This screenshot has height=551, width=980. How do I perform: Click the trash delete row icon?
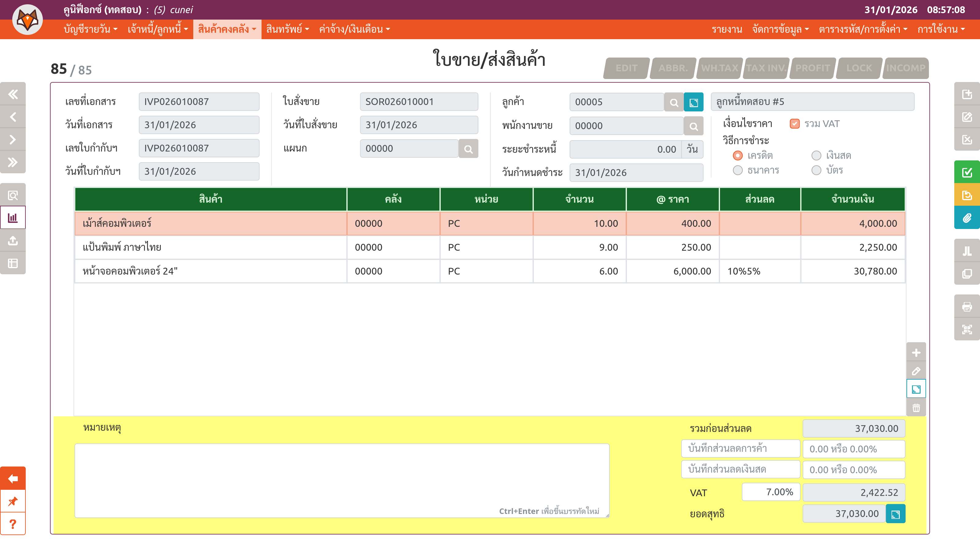pos(916,408)
